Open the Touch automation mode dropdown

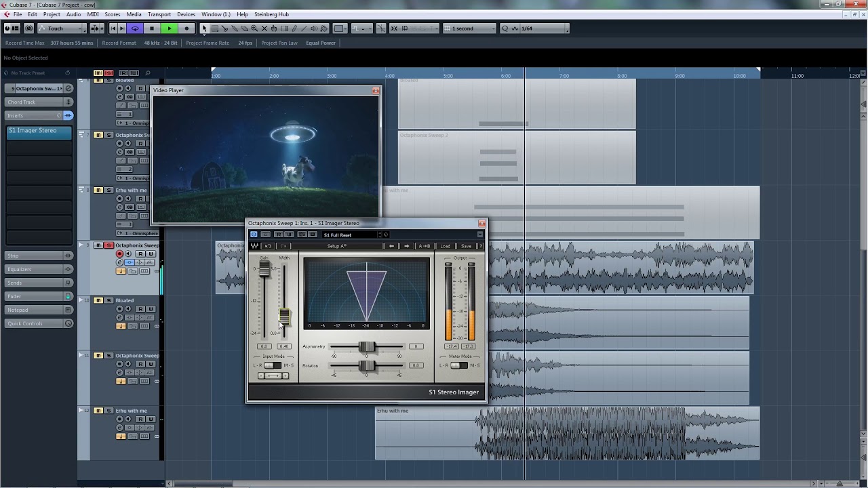pos(62,28)
